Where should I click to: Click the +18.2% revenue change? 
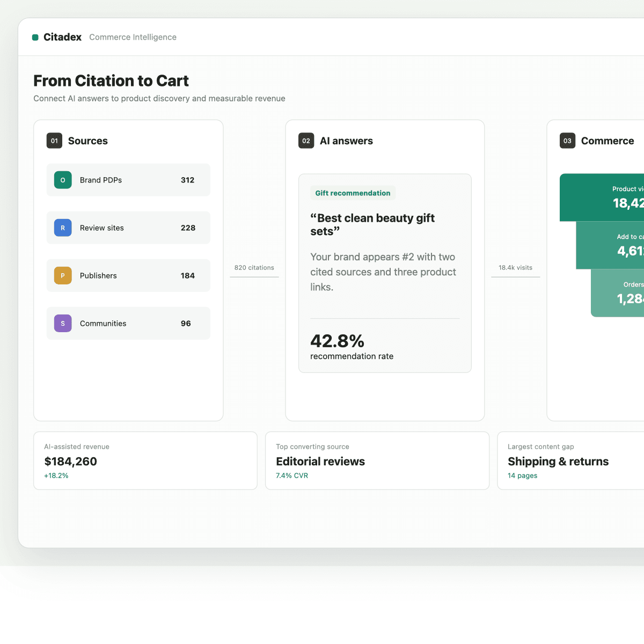pyautogui.click(x=56, y=475)
